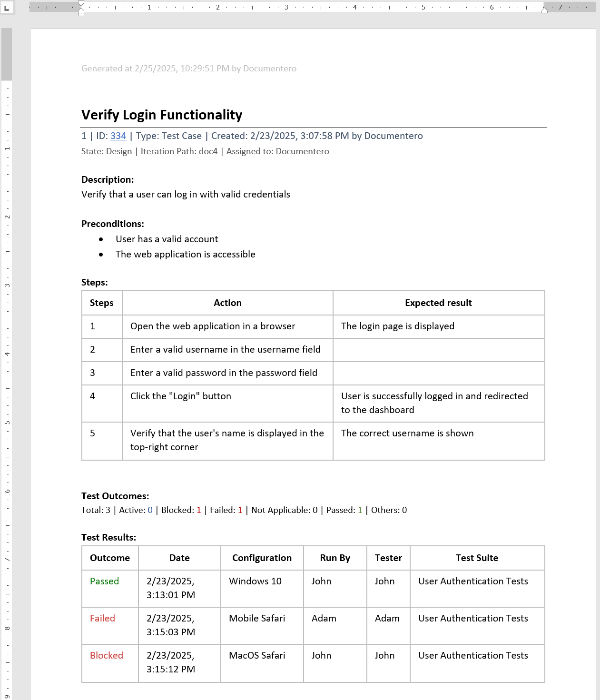
Task: Click the red "Failed" outcome text
Action: coord(102,618)
